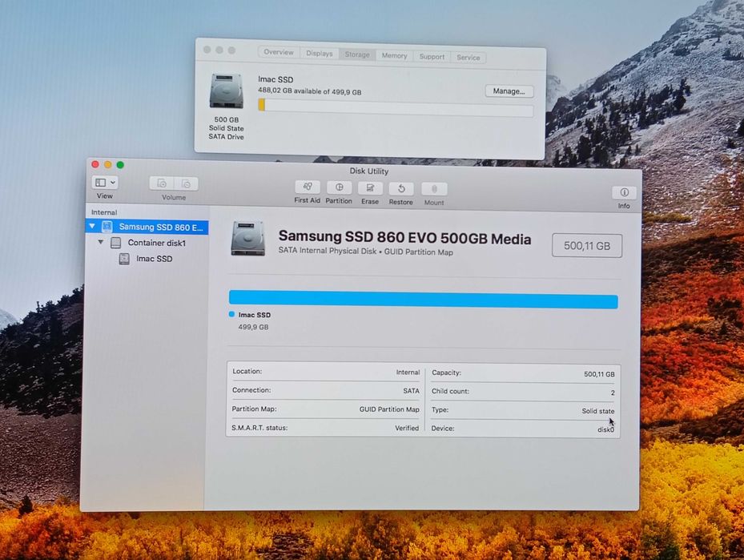This screenshot has height=560, width=744.
Task: Click the remove Volume icon
Action: 186,183
